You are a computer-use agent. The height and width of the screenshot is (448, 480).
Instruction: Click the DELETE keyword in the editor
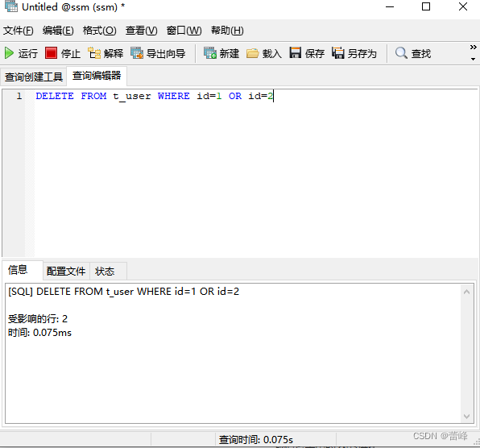pos(55,96)
